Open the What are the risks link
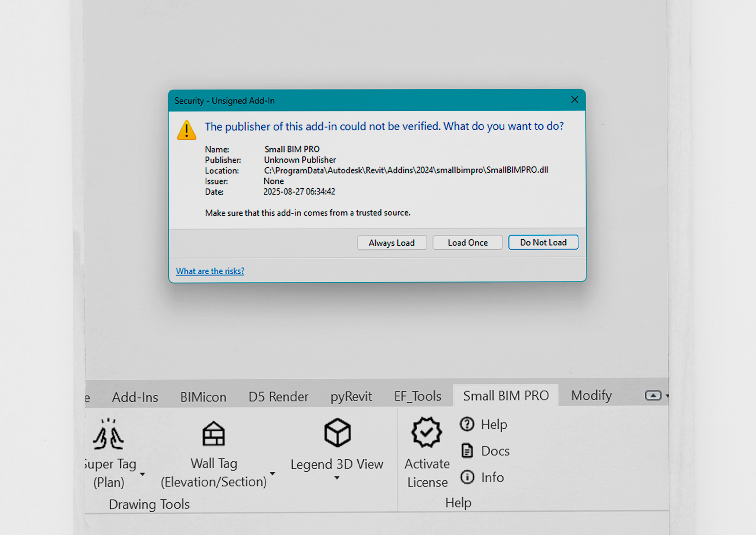The height and width of the screenshot is (535, 756). 210,271
